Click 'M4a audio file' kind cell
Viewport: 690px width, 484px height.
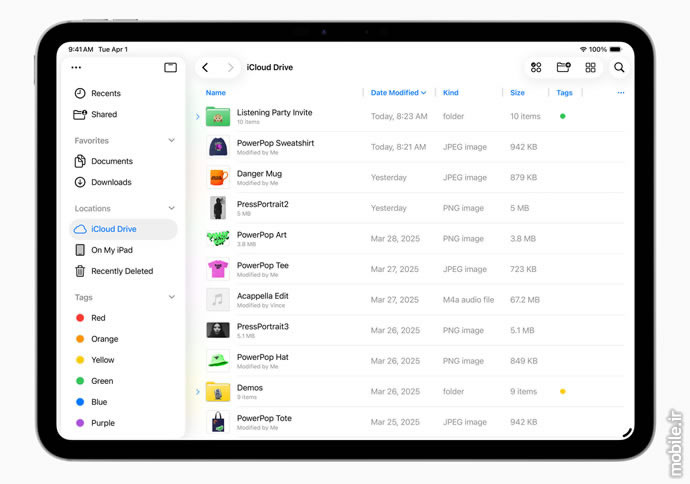pos(468,300)
